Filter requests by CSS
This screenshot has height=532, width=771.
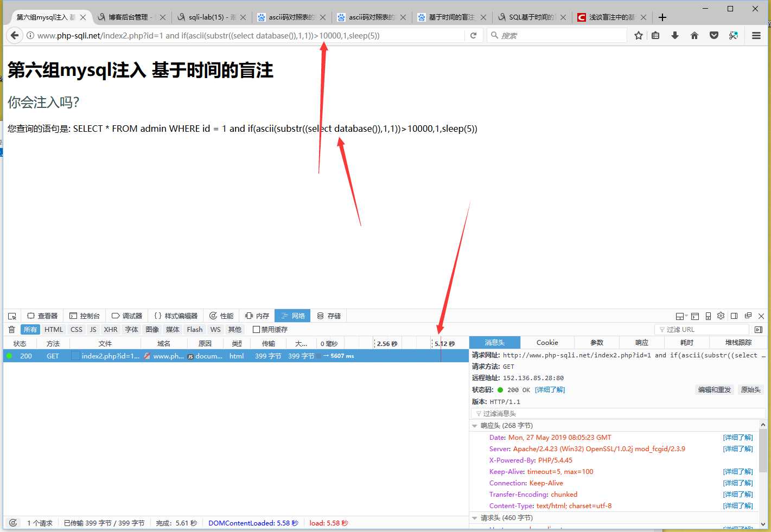(77, 329)
